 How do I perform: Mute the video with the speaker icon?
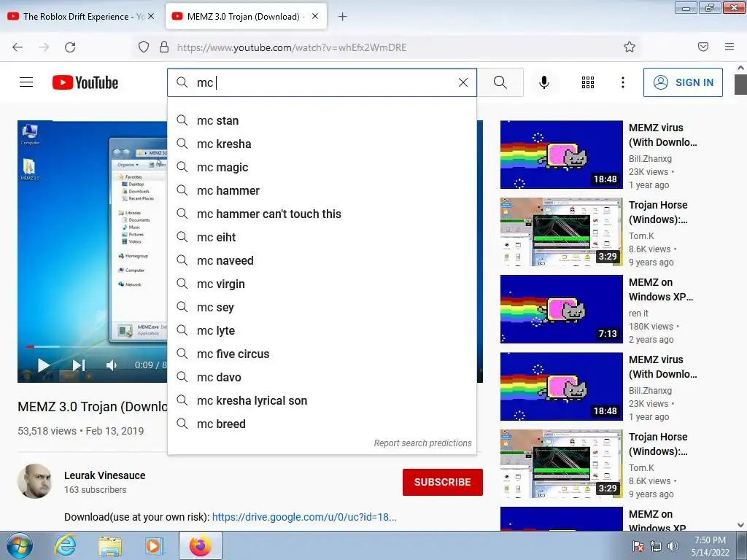(x=111, y=365)
